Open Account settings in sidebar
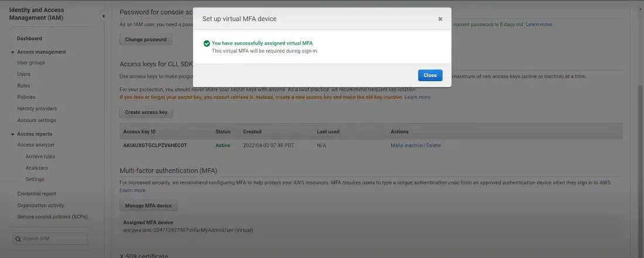644x258 pixels. [36, 120]
